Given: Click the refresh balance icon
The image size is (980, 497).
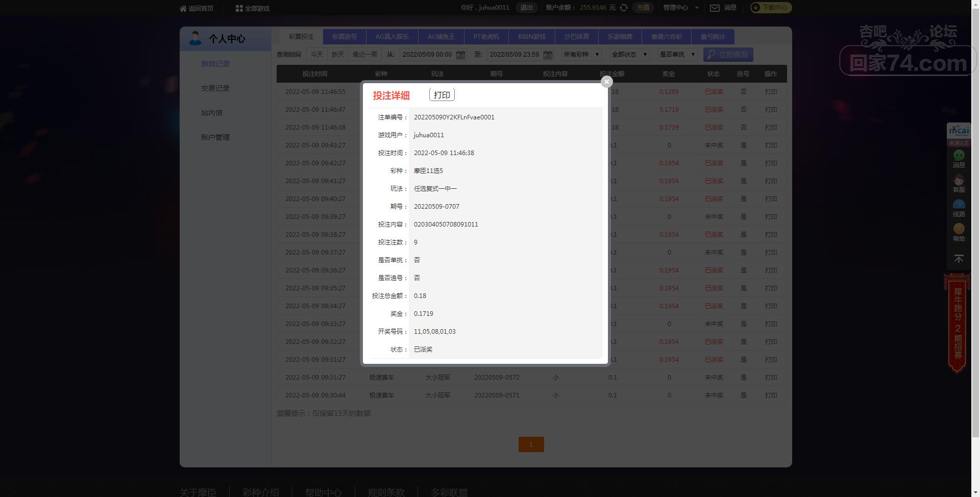Looking at the screenshot, I should [624, 8].
